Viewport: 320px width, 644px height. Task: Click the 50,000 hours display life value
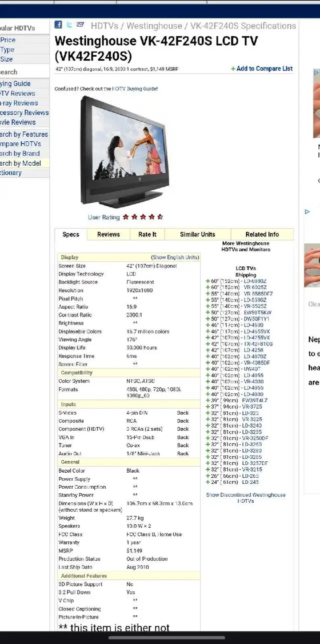tap(141, 348)
